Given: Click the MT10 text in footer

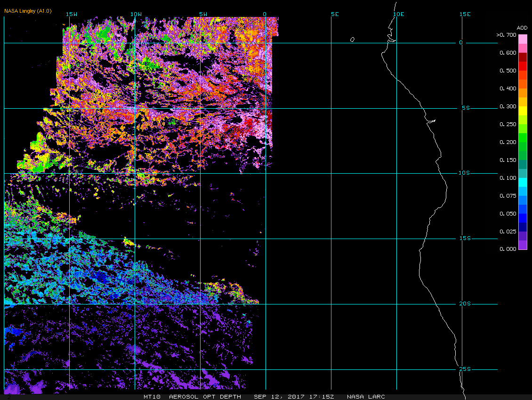Looking at the screenshot, I should (x=152, y=397).
